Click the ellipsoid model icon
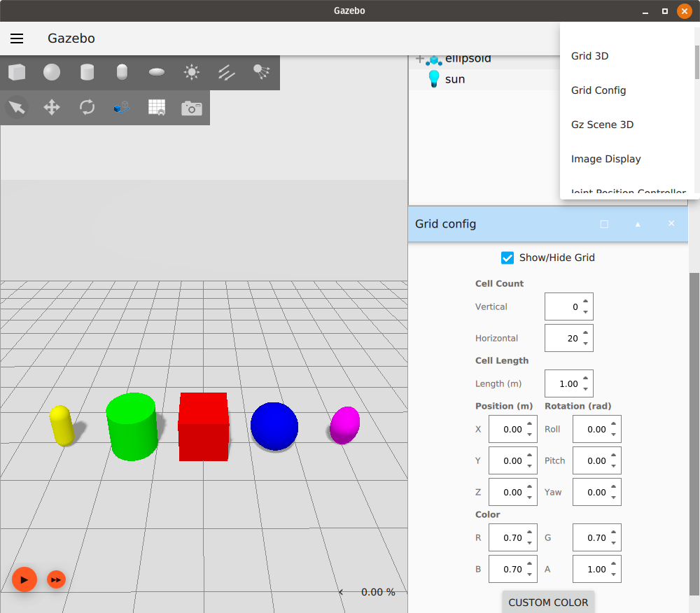 point(433,59)
